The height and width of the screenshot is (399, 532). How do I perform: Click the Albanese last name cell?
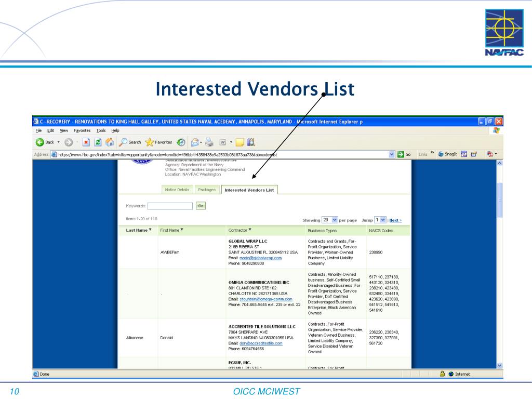[x=135, y=338]
